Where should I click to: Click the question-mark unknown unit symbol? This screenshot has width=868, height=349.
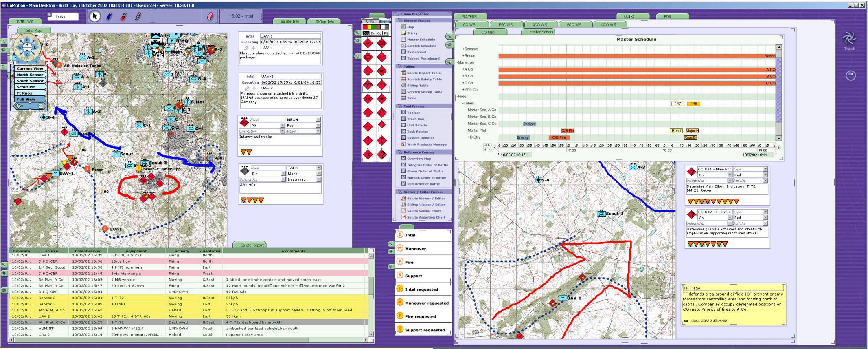(382, 155)
